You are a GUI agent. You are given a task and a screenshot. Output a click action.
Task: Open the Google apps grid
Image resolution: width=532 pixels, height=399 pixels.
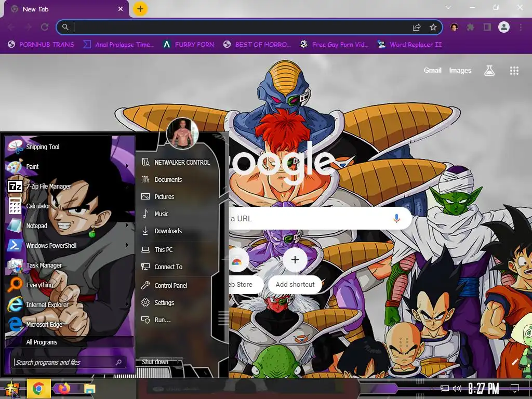coord(514,71)
